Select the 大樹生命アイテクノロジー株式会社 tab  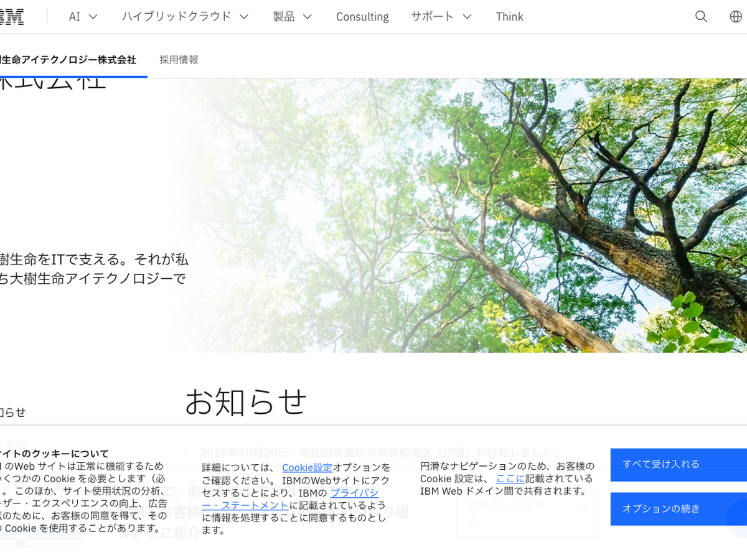pyautogui.click(x=68, y=60)
